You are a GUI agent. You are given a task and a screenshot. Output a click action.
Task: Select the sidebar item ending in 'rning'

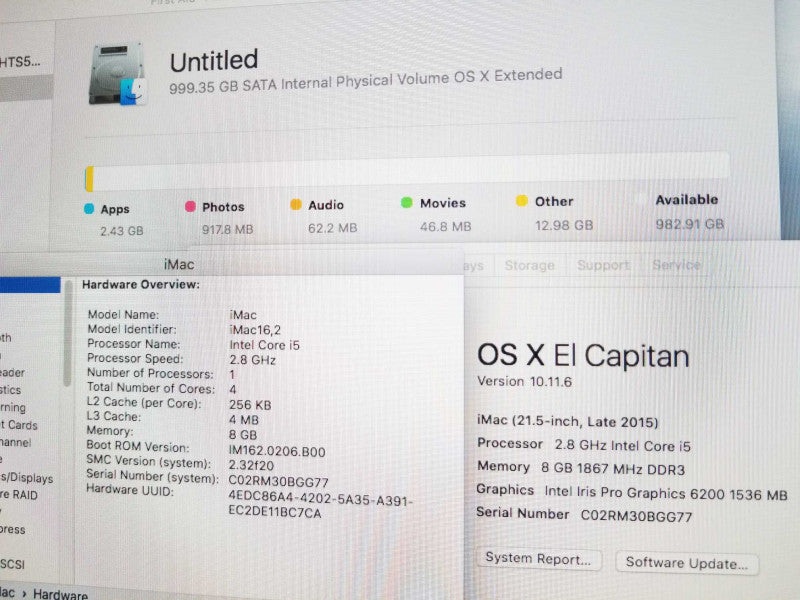coord(13,408)
